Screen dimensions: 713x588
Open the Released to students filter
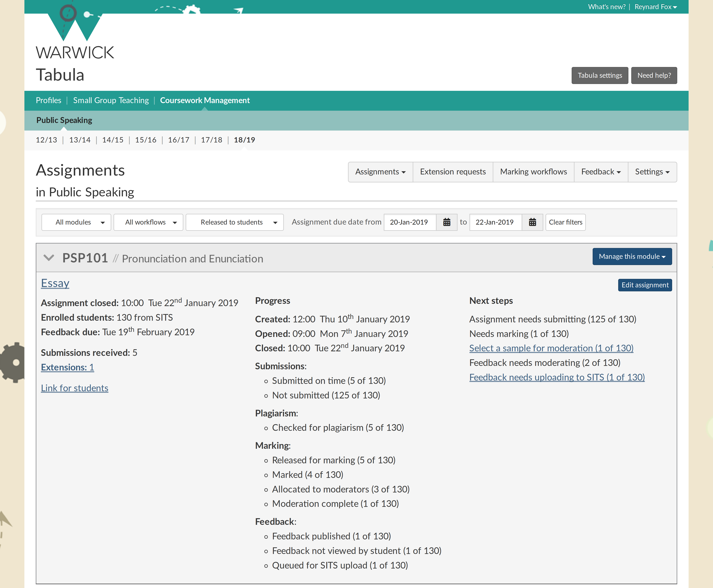pyautogui.click(x=235, y=222)
